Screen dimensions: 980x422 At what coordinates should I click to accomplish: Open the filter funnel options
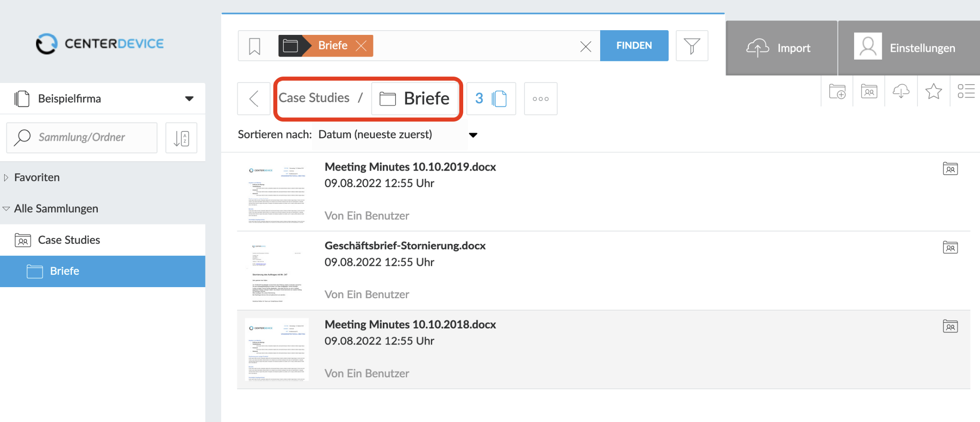tap(692, 46)
